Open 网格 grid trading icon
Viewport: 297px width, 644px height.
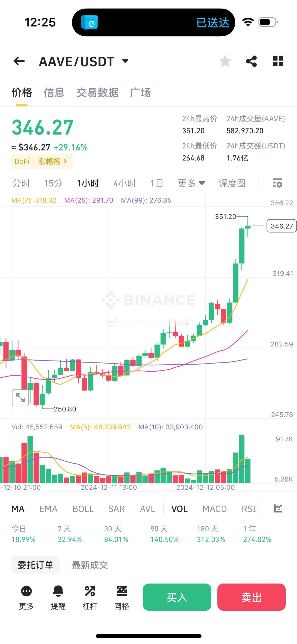[x=122, y=598]
